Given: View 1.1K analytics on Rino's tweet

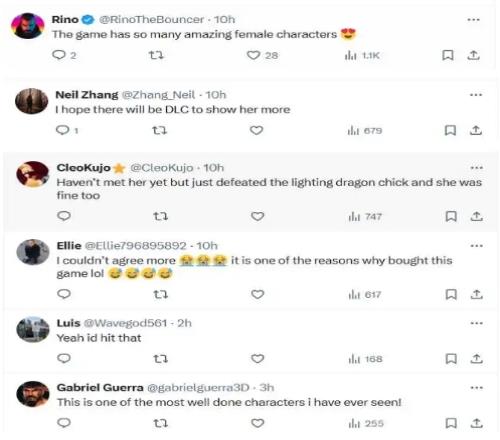Looking at the screenshot, I should point(362,55).
